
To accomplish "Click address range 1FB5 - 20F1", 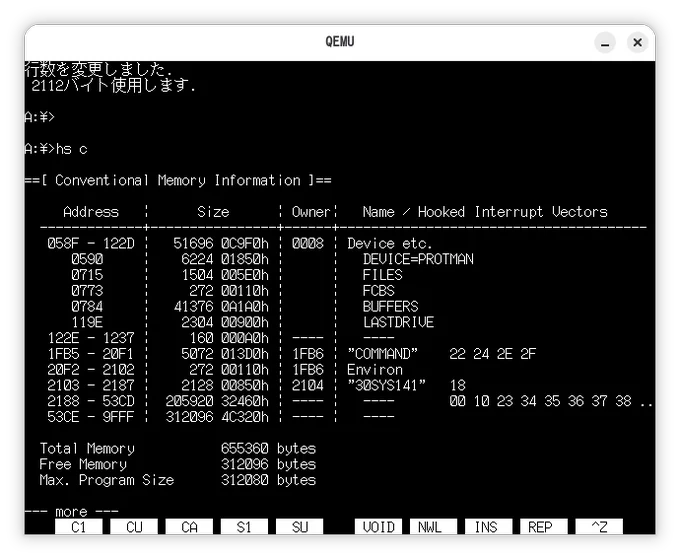I will tap(91, 353).
